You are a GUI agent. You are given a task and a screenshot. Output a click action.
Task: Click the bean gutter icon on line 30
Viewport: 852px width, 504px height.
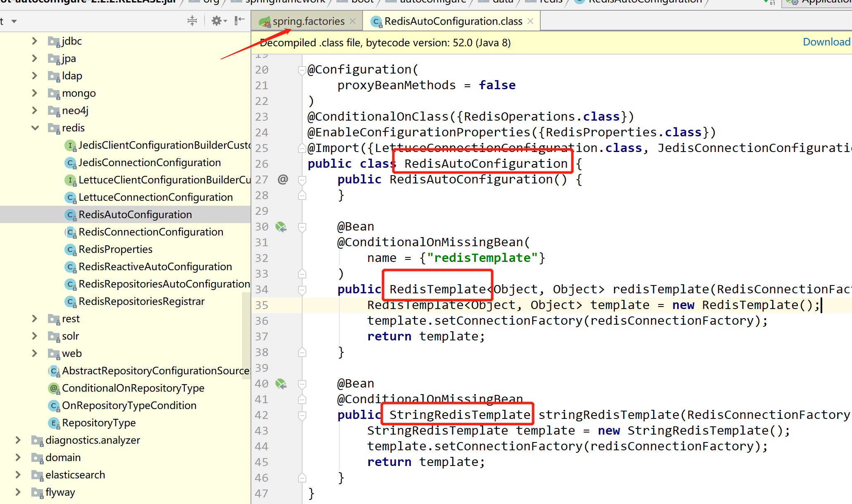point(281,226)
